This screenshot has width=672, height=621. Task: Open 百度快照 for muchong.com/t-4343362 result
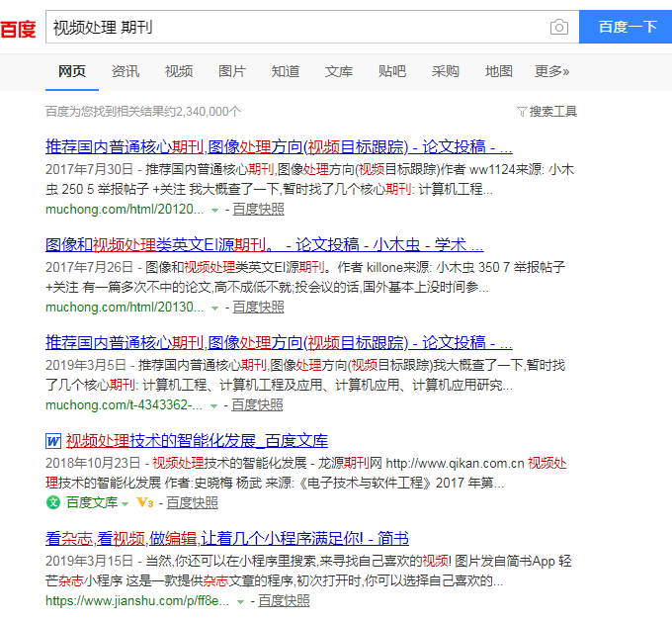(x=257, y=404)
